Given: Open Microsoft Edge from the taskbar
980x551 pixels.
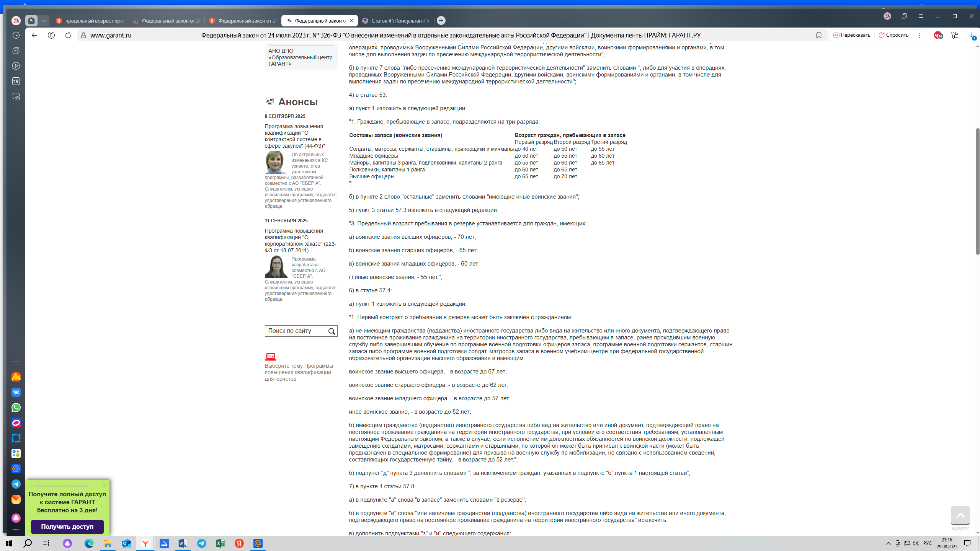Looking at the screenshot, I should tap(89, 543).
